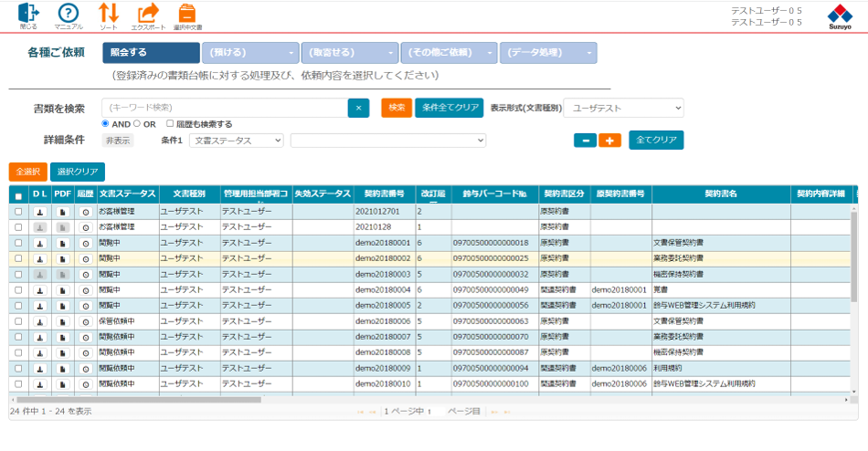The image size is (868, 451).
Task: Click the 履歴 history icon for demo20180006
Action: (x=86, y=321)
